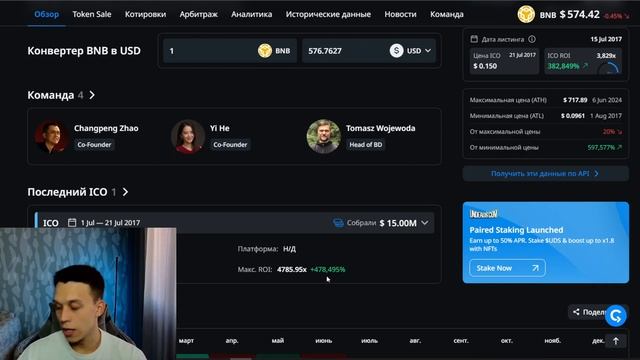Image resolution: width=640 pixels, height=360 pixels.
Task: Click the share icon next to Поделиться
Action: tap(576, 312)
